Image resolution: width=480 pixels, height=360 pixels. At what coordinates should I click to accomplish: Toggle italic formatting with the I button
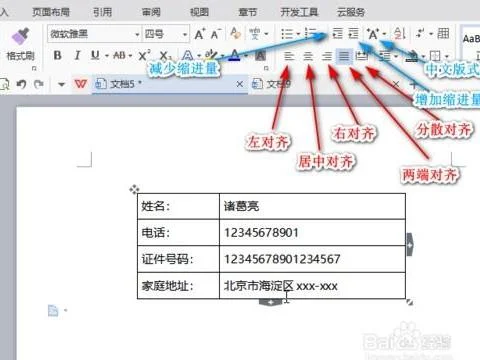(77, 55)
